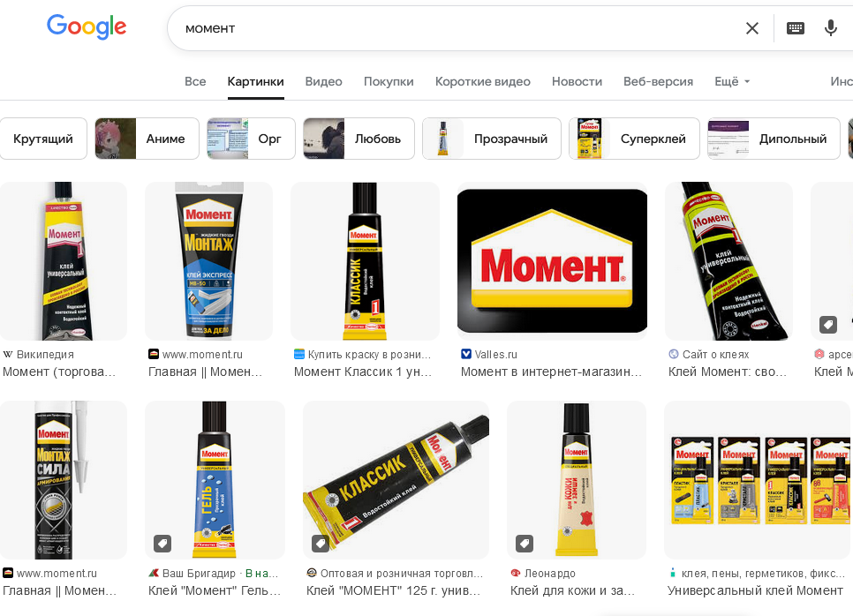Image resolution: width=853 pixels, height=616 pixels.
Task: Switch to the Видео tab
Action: coord(323,81)
